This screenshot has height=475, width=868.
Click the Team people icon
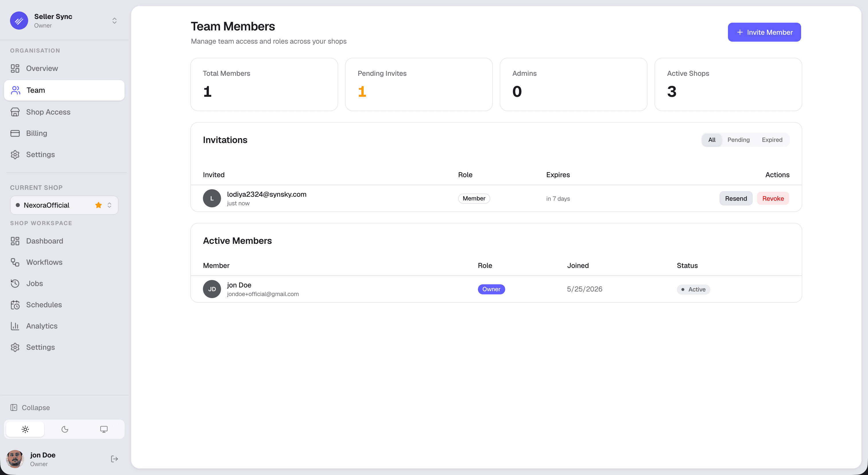(x=15, y=90)
